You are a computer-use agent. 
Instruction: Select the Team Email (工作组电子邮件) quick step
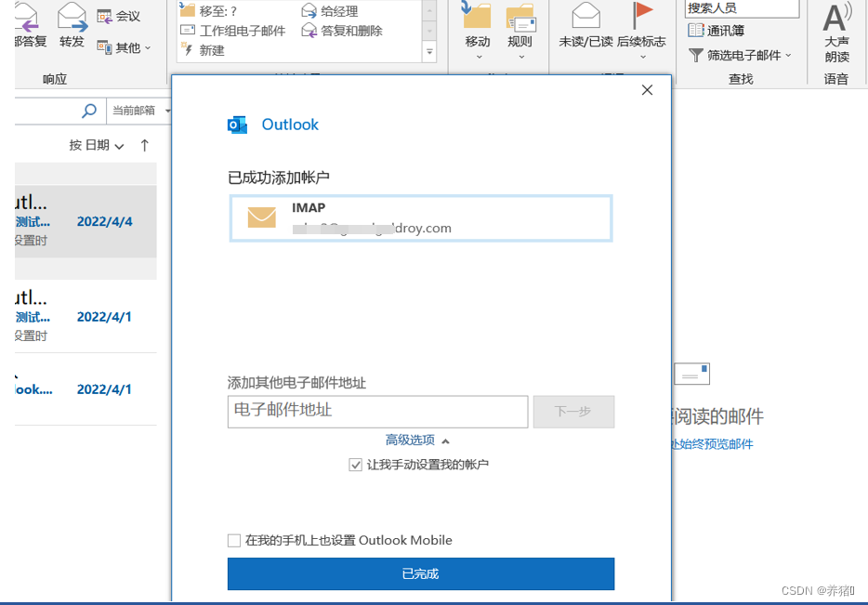233,31
